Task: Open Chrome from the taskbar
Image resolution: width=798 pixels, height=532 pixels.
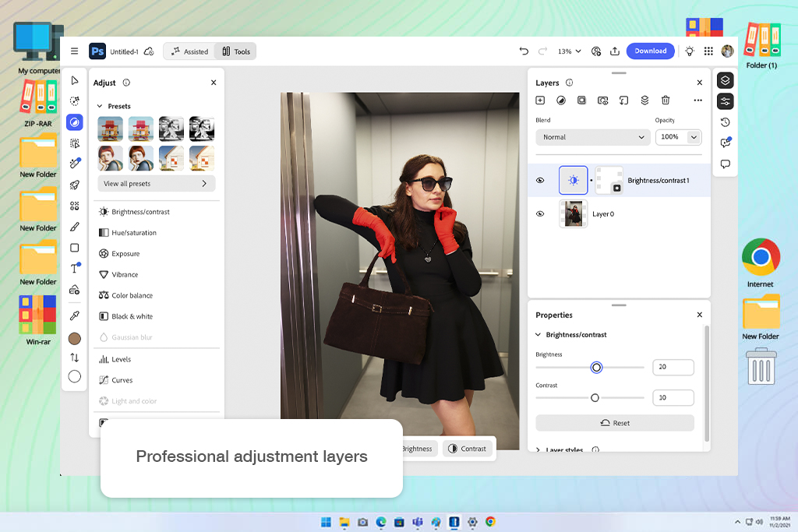Action: (x=490, y=522)
